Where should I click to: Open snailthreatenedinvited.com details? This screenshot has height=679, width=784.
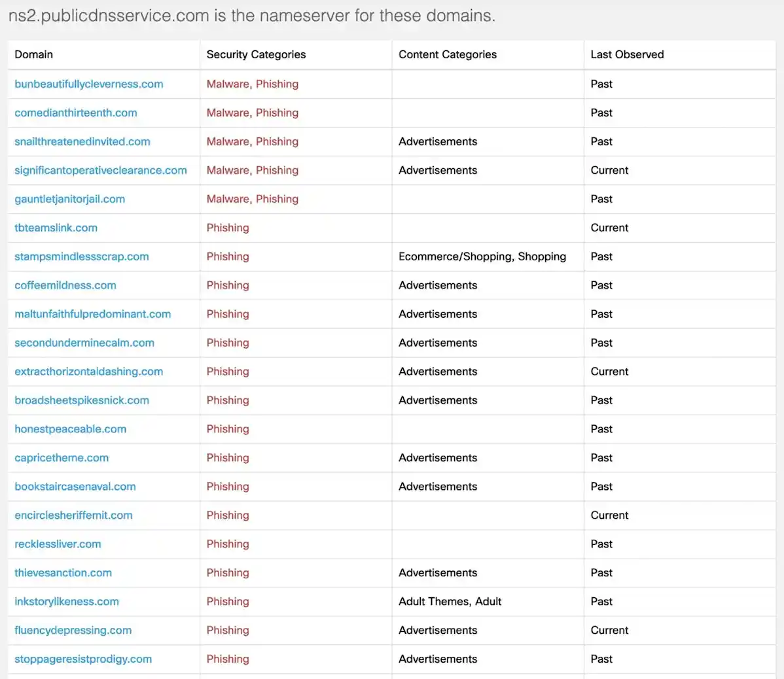click(82, 141)
